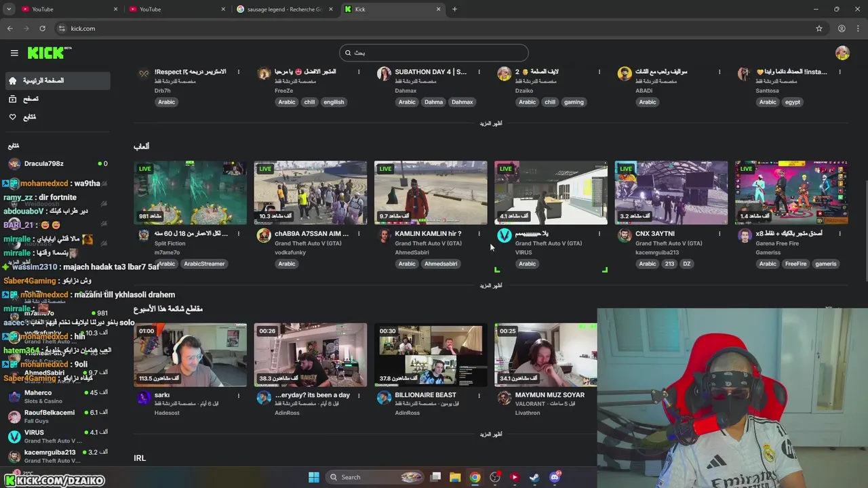Open VIRUS channel in sidebar list
Screen dimensions: 868x488
click(58, 436)
